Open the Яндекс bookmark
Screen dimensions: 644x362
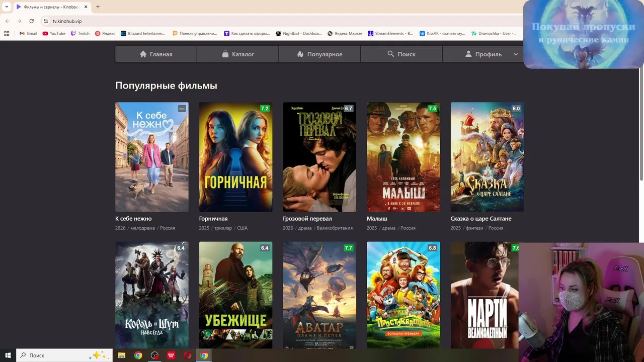pos(105,34)
